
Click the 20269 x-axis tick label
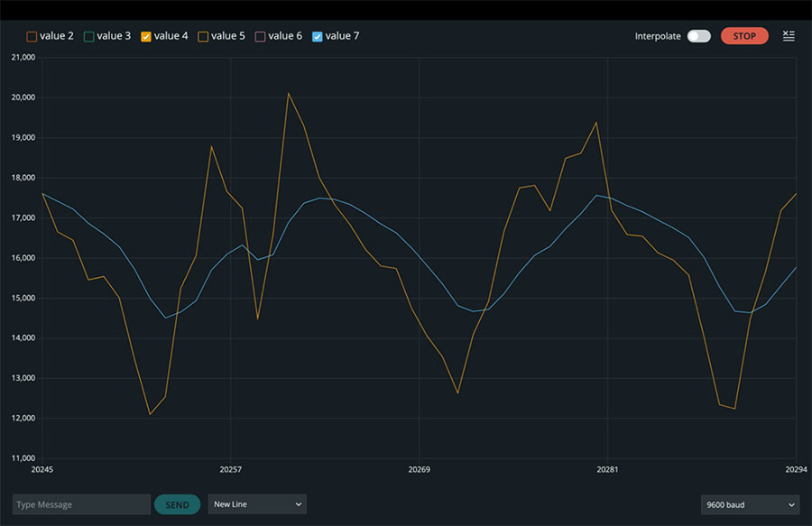(419, 470)
